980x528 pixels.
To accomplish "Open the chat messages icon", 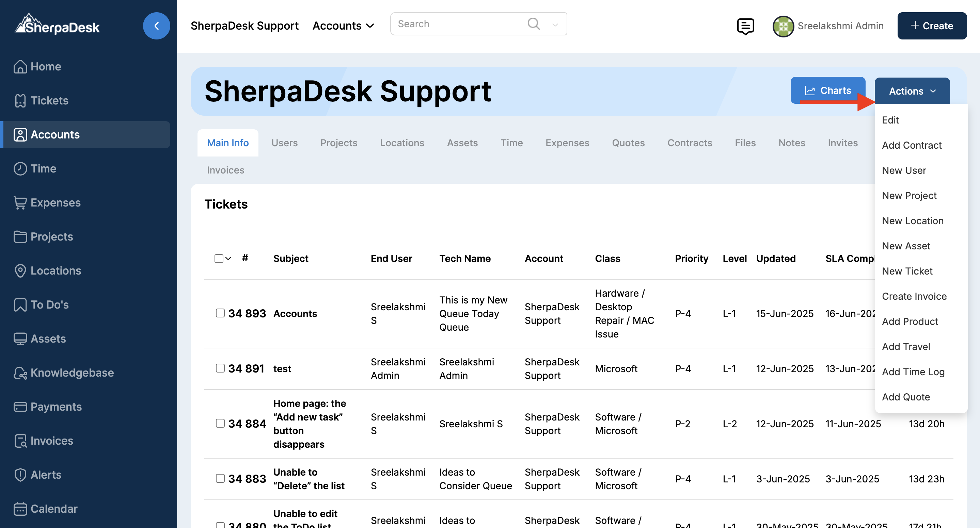I will 745,26.
